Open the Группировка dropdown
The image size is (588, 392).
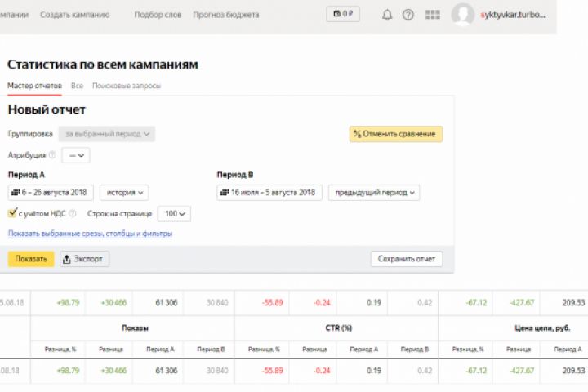point(107,134)
